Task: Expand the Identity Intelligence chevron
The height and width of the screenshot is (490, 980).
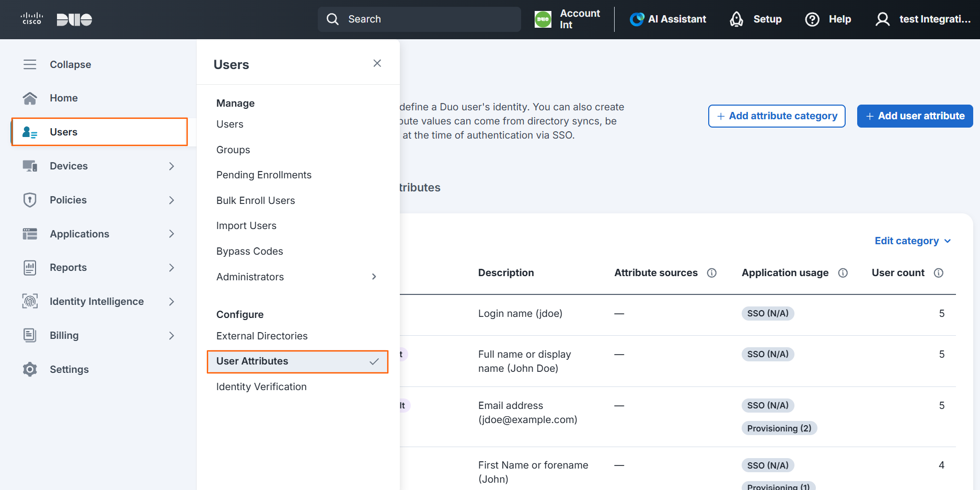Action: 171,302
